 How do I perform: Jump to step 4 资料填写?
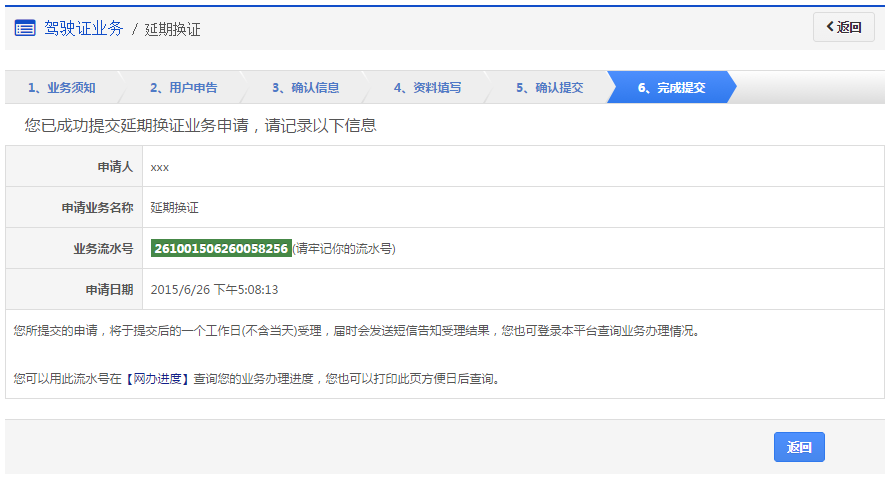[427, 88]
